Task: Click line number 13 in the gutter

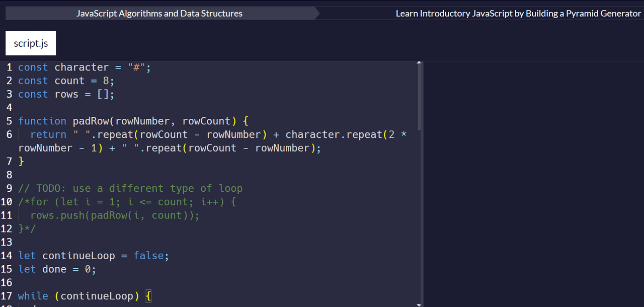Action: (x=7, y=243)
